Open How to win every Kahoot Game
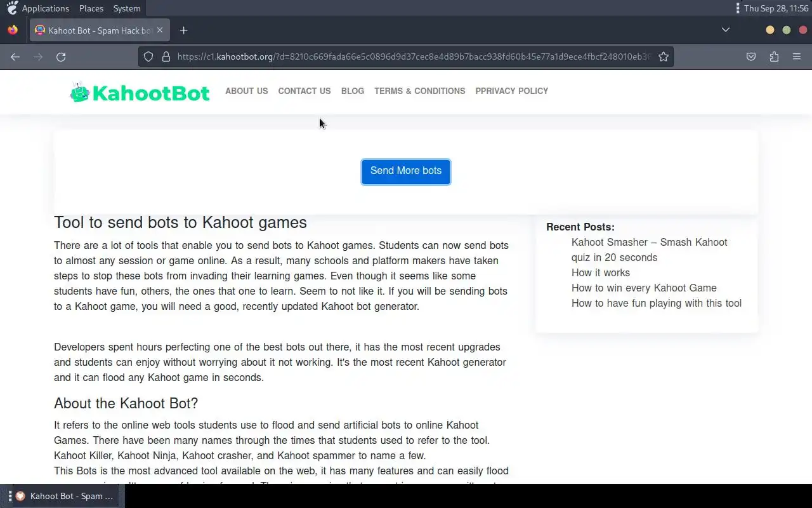This screenshot has width=812, height=508. [644, 288]
